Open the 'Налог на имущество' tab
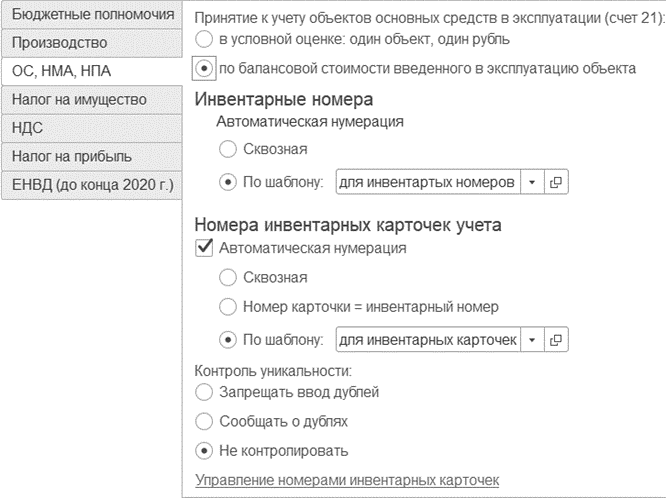 pos(92,100)
